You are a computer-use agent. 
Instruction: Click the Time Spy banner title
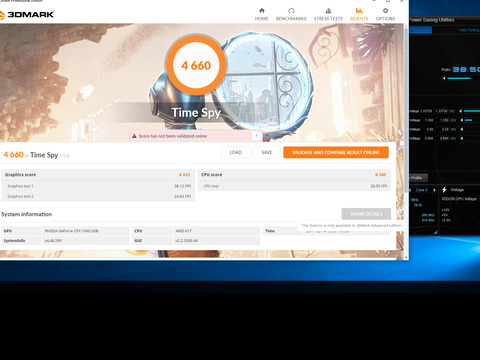[x=196, y=113]
